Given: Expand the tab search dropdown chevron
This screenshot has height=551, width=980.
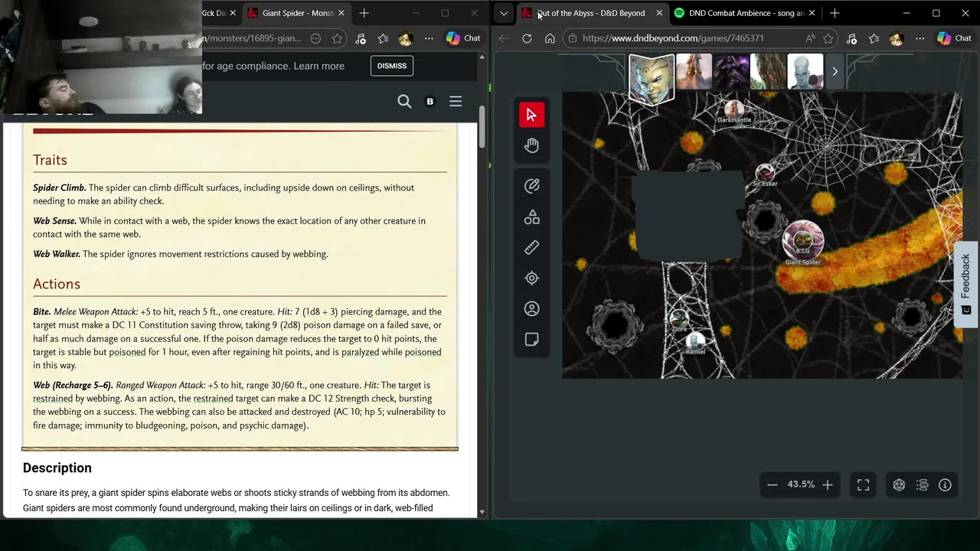Looking at the screenshot, I should click(504, 13).
